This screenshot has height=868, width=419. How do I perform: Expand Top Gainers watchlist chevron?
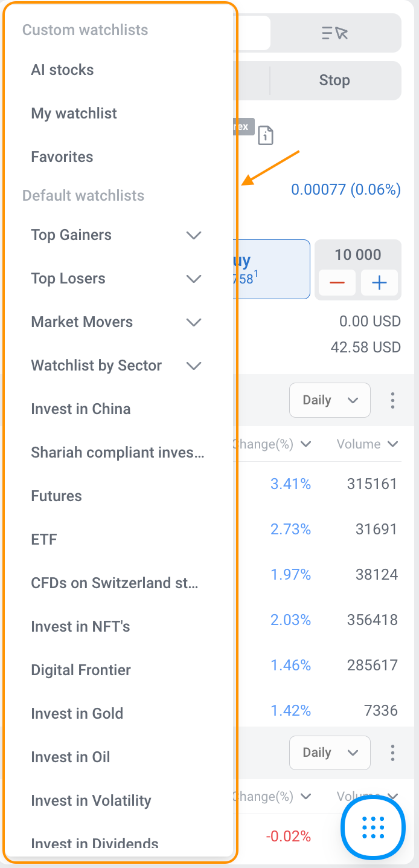pyautogui.click(x=194, y=235)
